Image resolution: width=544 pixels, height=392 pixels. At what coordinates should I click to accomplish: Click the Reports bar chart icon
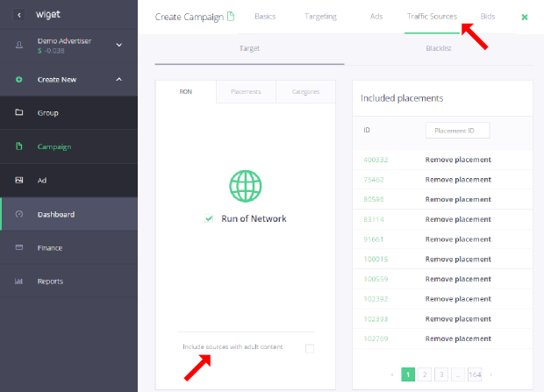[19, 282]
